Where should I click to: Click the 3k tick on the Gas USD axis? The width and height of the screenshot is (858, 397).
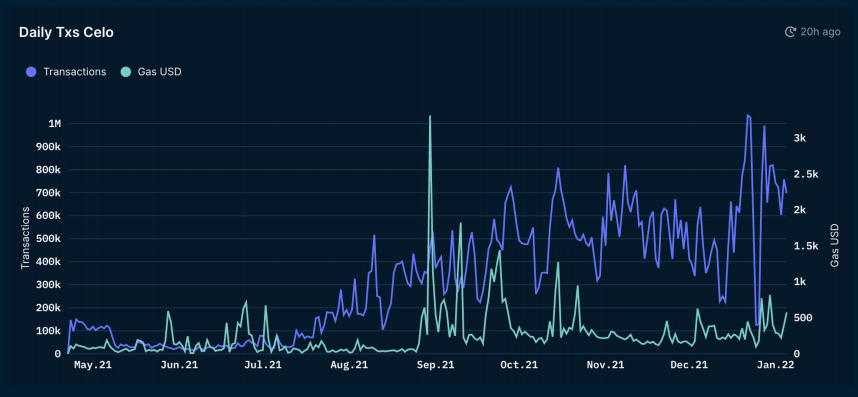point(799,138)
